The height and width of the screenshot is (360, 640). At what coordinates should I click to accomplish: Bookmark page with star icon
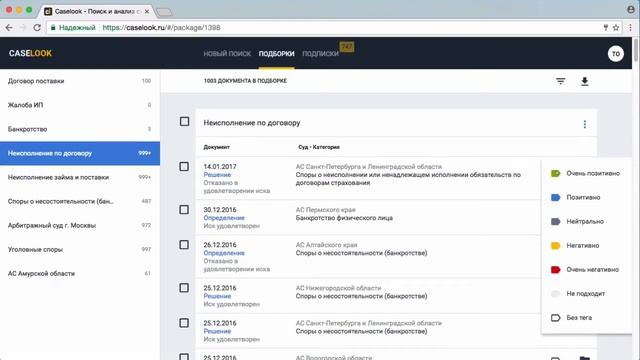pyautogui.click(x=616, y=27)
